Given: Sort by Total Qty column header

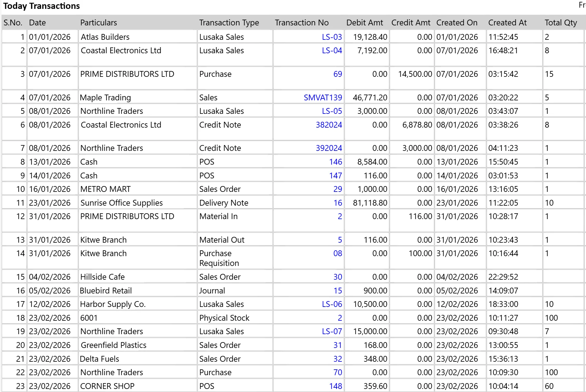Looking at the screenshot, I should pyautogui.click(x=561, y=23).
